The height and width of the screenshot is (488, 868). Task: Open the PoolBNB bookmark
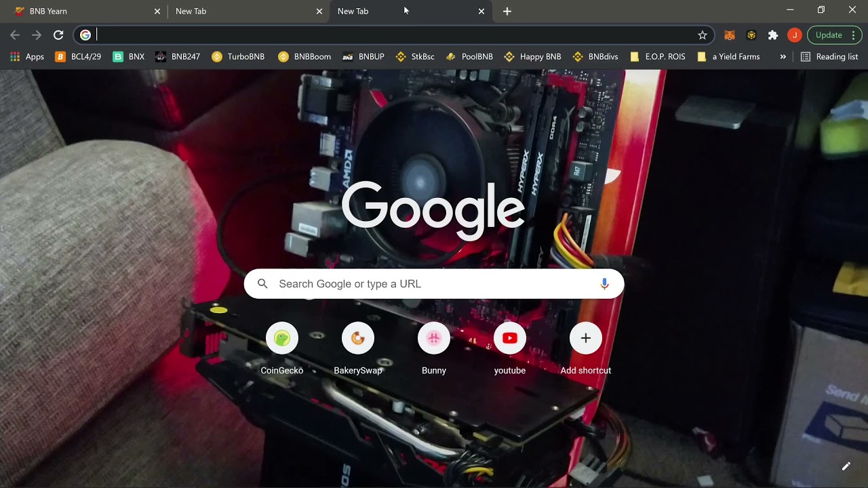coord(469,57)
